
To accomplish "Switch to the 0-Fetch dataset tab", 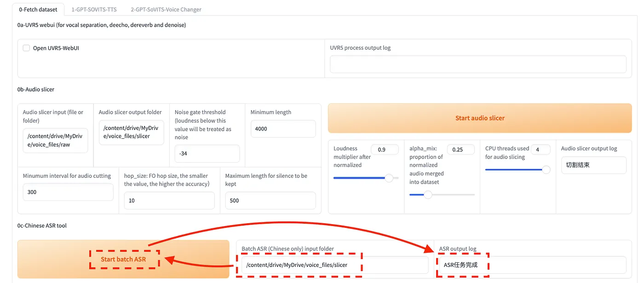I will pyautogui.click(x=38, y=9).
